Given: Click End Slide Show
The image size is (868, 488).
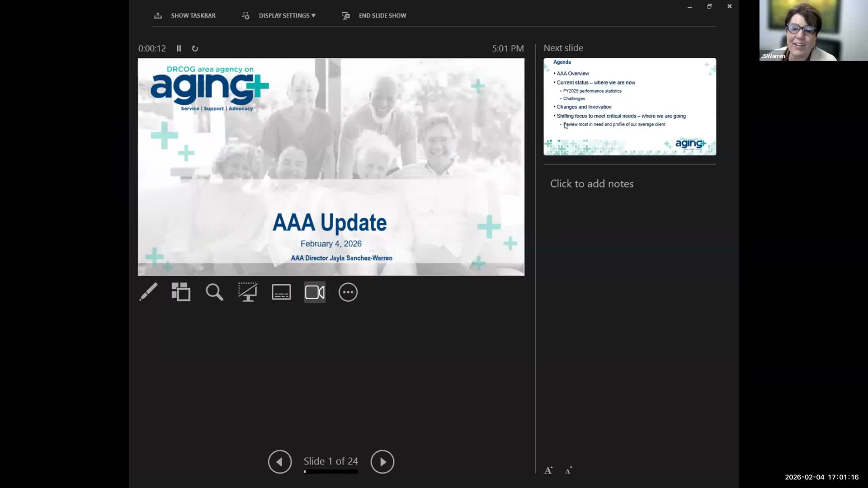Looking at the screenshot, I should [374, 15].
